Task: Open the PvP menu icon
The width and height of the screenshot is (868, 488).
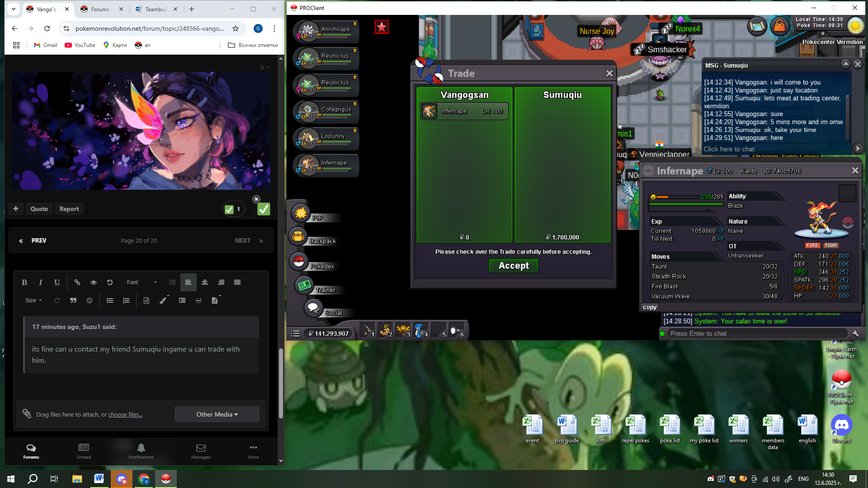Action: point(301,213)
